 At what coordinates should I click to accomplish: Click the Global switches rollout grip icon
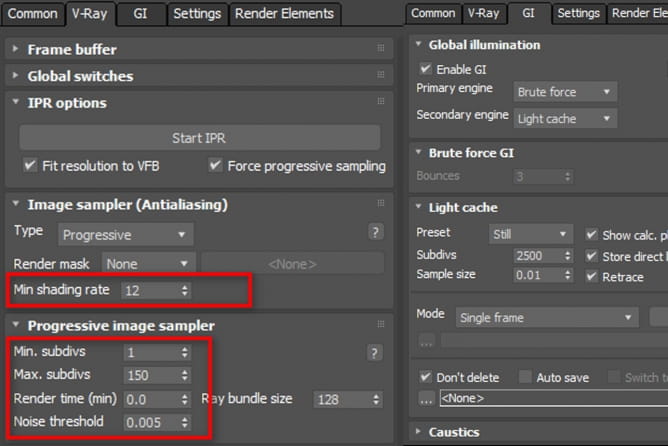(x=381, y=75)
